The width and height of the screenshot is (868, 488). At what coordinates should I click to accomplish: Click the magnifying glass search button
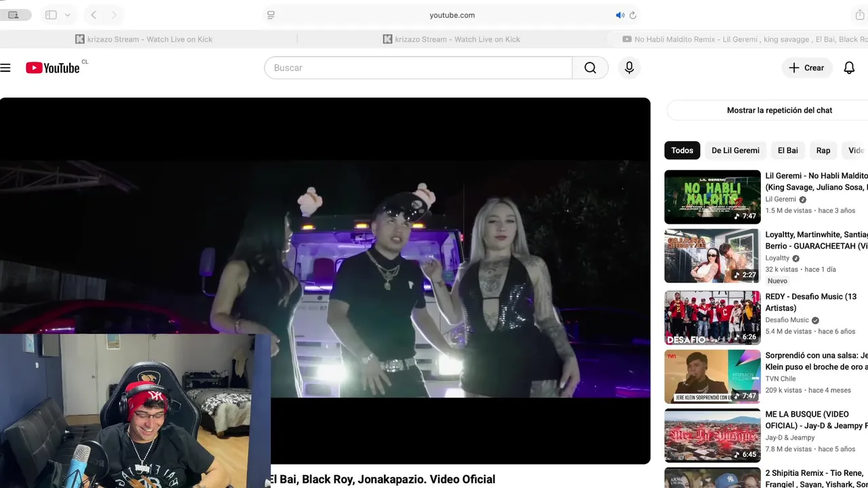pos(590,68)
